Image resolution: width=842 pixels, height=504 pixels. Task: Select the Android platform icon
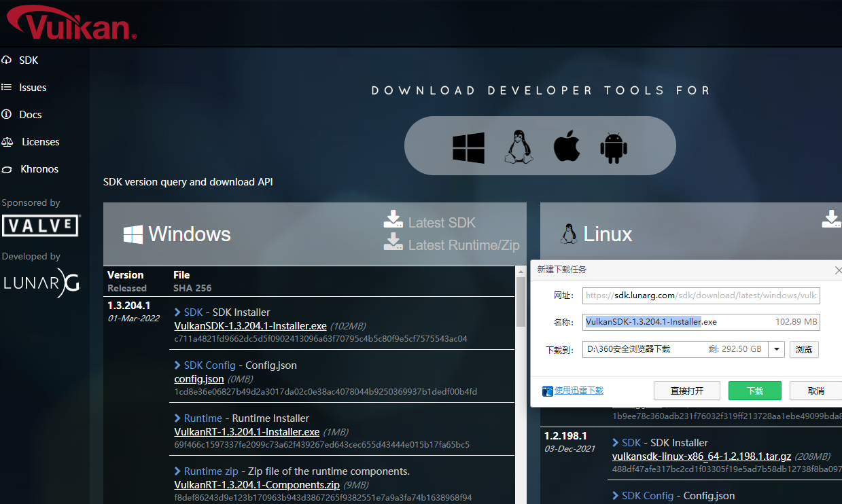pos(614,147)
